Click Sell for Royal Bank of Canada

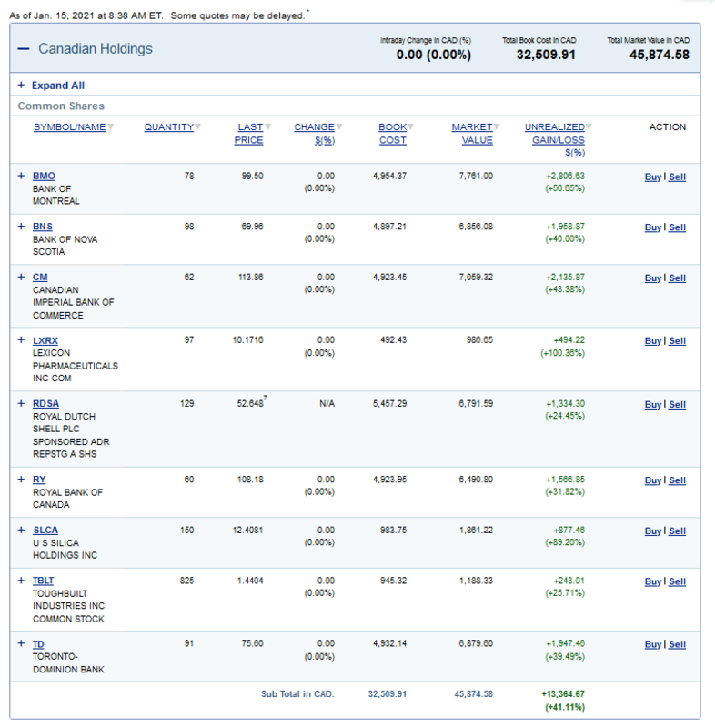tap(677, 480)
